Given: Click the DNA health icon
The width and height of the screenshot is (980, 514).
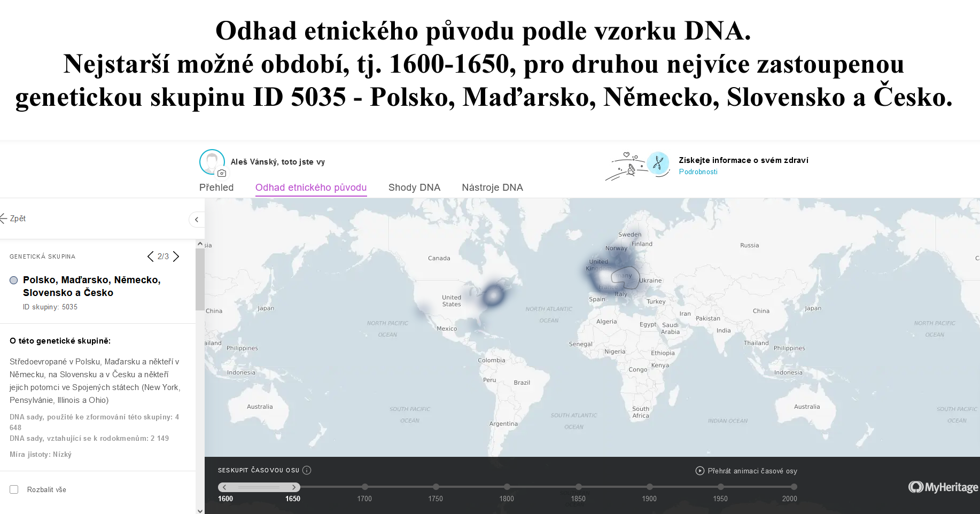Looking at the screenshot, I should click(658, 163).
